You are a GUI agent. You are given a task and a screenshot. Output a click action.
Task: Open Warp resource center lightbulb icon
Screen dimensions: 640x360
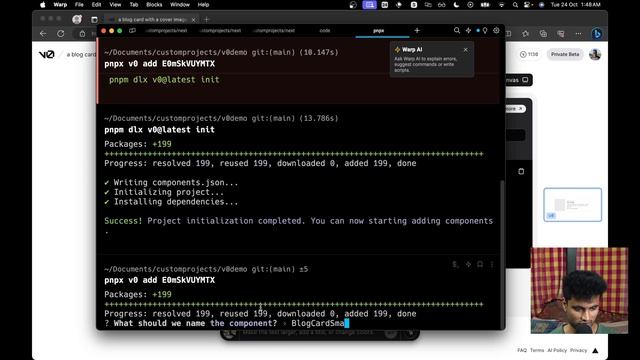(x=485, y=30)
